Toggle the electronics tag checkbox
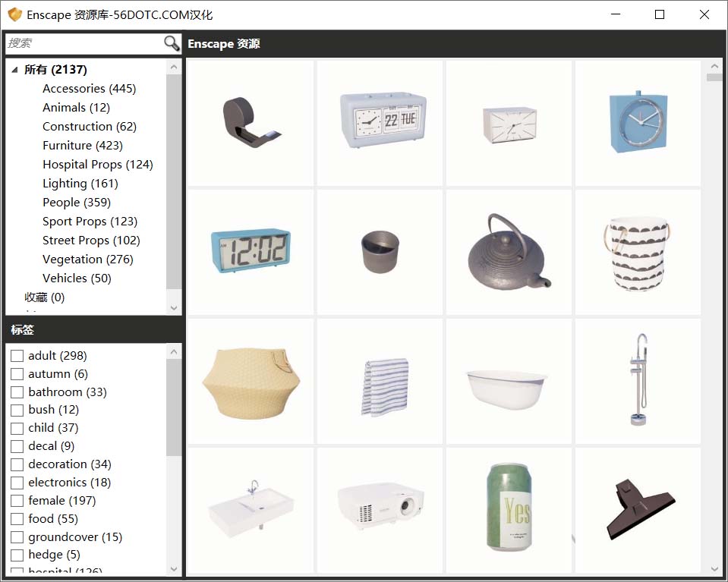Viewport: 728px width, 582px height. point(17,483)
